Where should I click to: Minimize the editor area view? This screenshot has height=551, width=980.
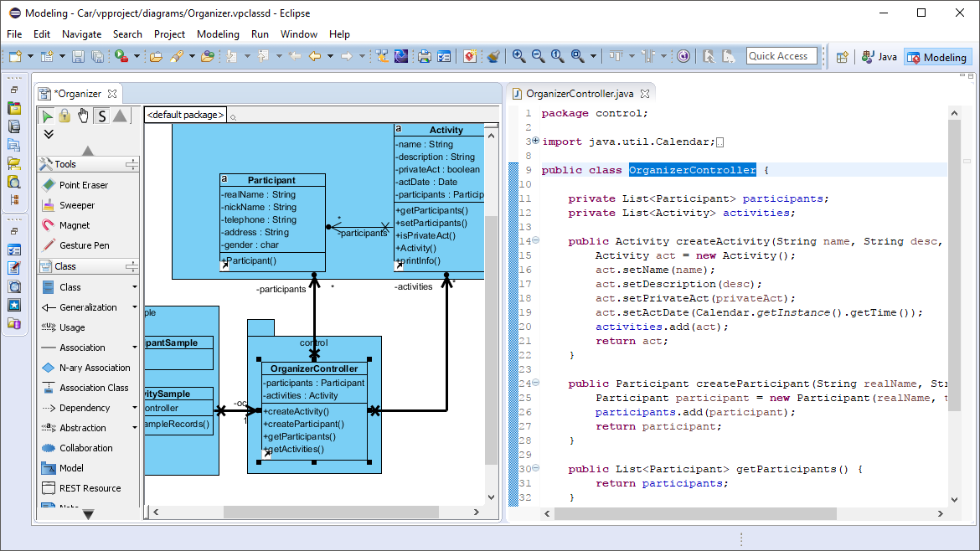(962, 76)
